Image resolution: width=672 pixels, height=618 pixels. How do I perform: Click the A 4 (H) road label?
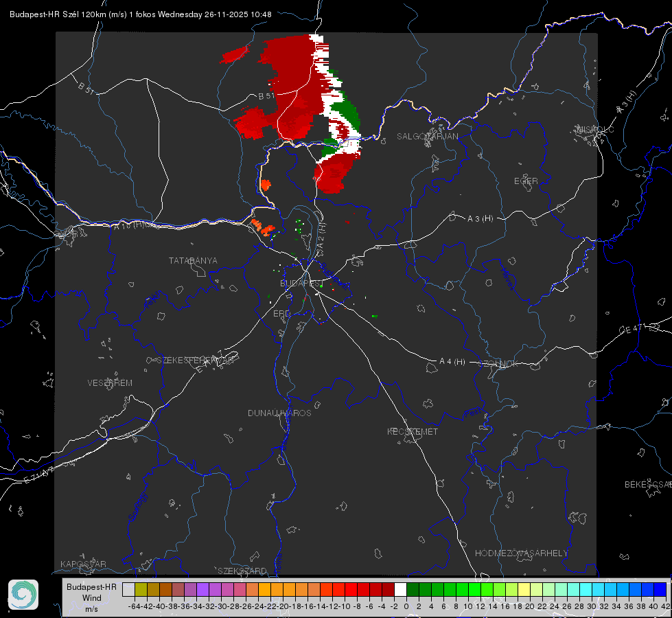click(x=452, y=362)
